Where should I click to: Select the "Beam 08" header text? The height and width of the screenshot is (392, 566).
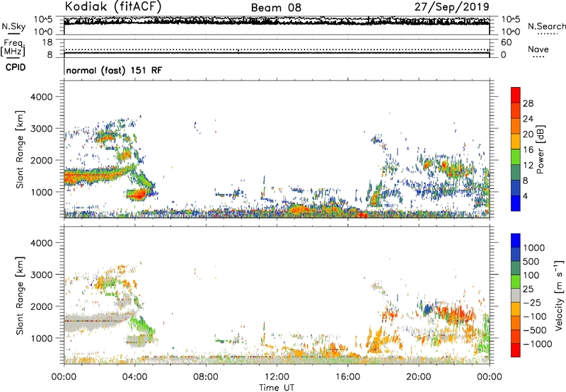(276, 8)
